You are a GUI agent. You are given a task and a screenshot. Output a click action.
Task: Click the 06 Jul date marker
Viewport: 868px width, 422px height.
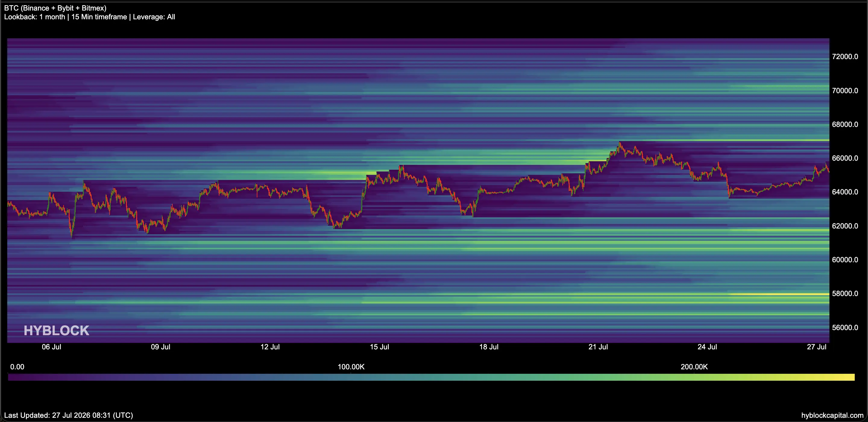point(51,347)
